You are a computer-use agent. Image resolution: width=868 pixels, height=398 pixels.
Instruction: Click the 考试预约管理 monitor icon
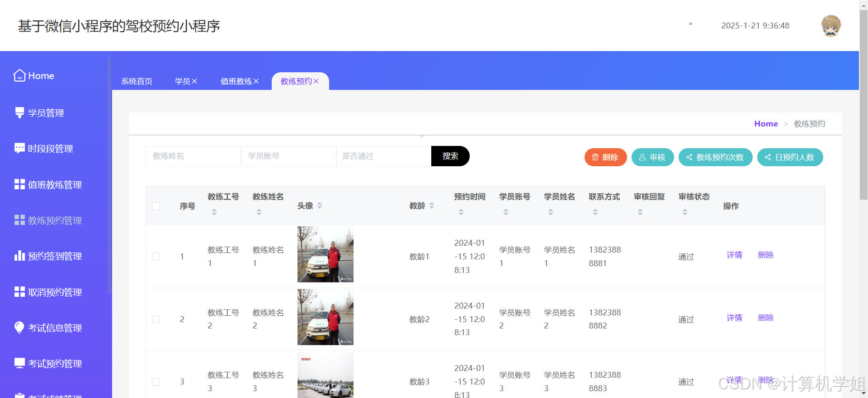19,363
